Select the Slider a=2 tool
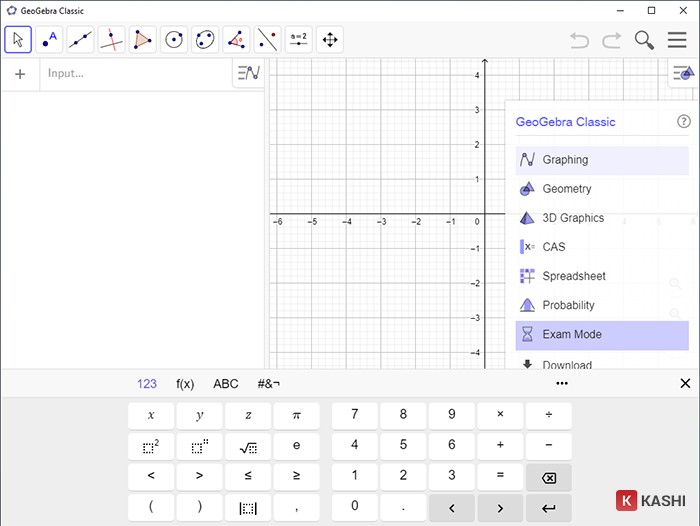 coord(299,40)
